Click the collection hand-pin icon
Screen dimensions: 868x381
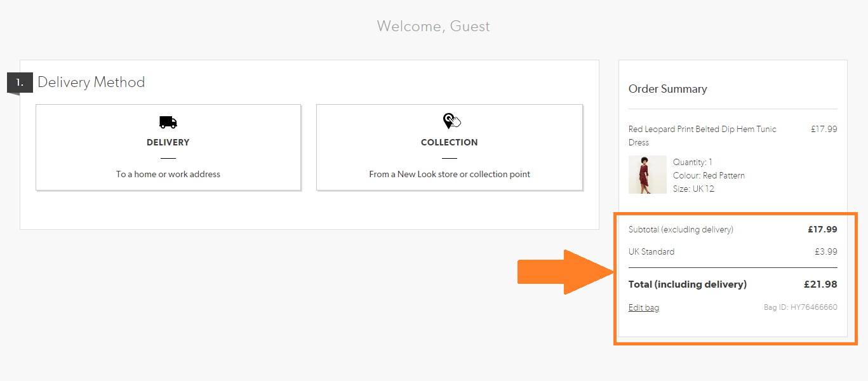(451, 121)
